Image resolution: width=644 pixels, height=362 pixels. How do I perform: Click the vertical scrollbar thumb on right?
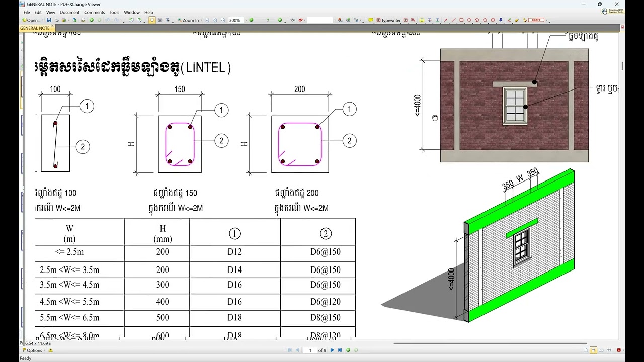coord(622,66)
